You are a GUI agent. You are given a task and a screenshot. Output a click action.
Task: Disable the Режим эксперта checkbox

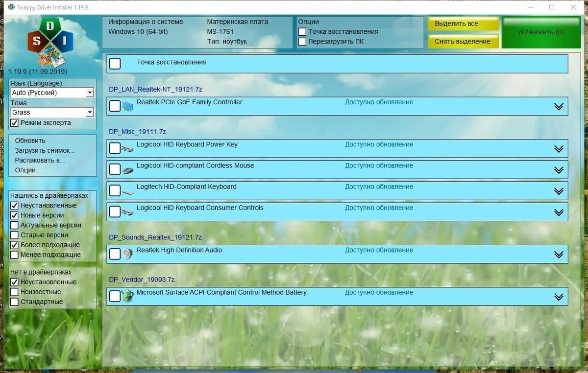(x=14, y=123)
